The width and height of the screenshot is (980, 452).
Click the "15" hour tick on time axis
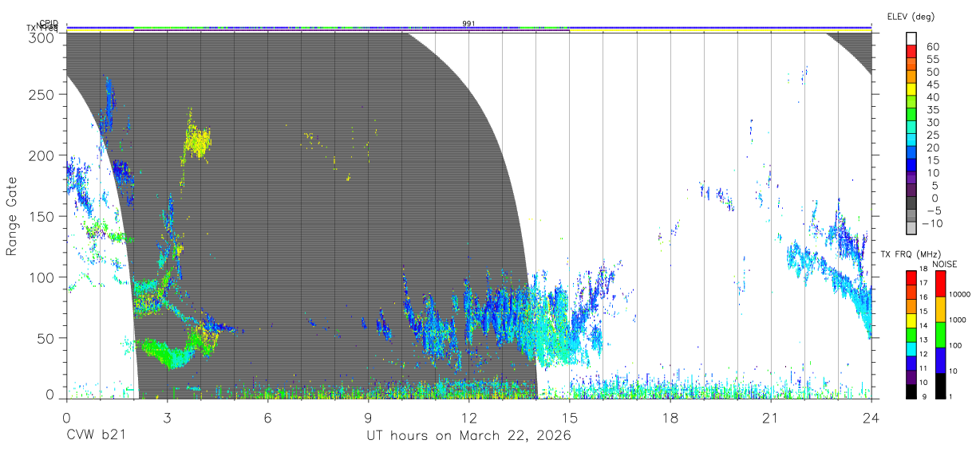570,417
